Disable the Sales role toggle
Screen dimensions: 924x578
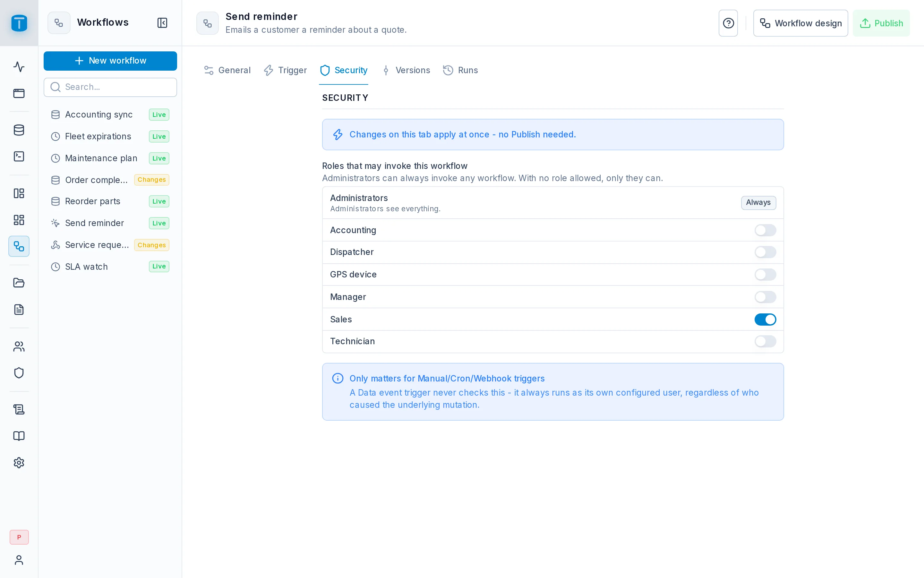point(765,319)
